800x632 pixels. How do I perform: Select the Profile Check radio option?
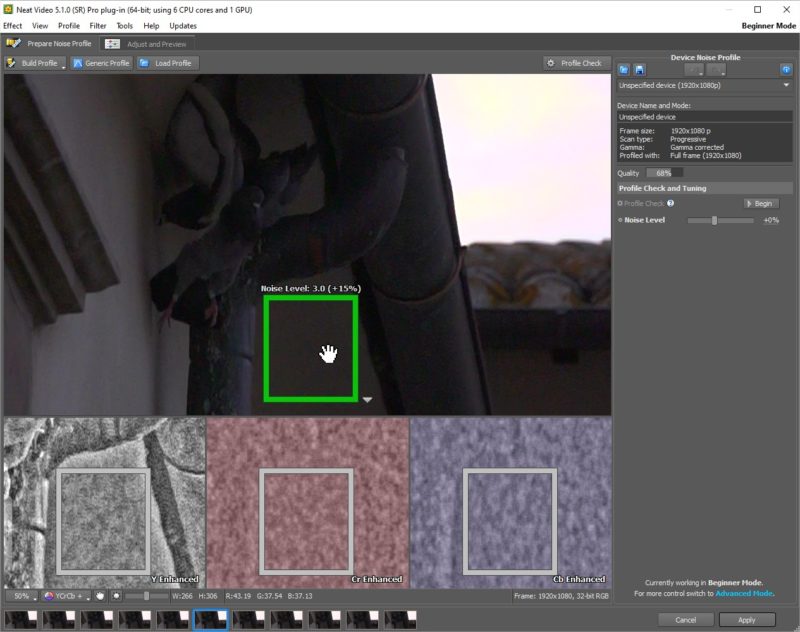click(621, 204)
